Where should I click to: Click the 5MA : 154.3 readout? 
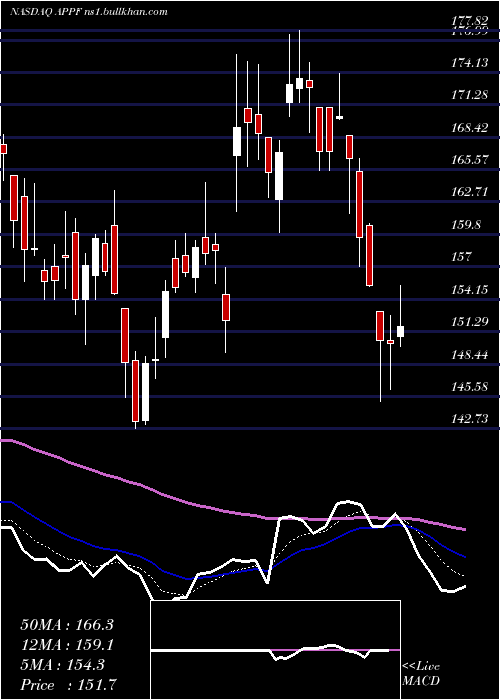click(62, 665)
